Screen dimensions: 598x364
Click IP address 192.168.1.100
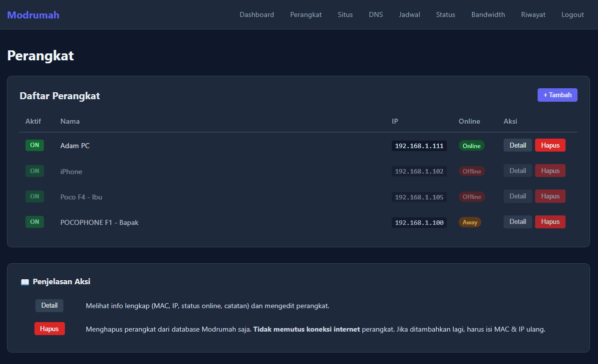[419, 222]
